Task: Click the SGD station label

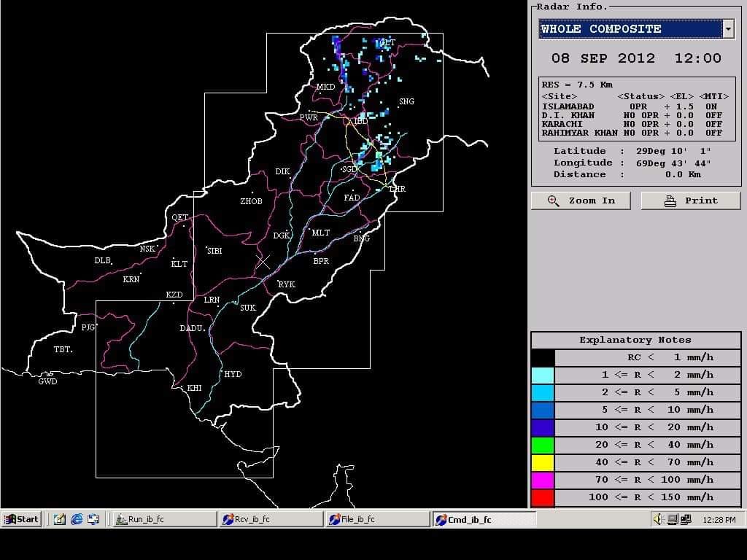Action: (350, 169)
